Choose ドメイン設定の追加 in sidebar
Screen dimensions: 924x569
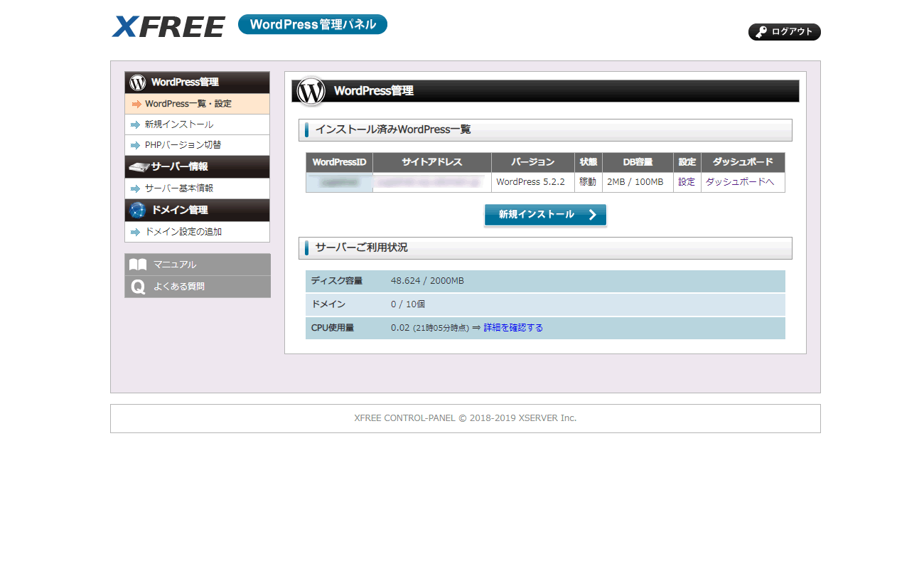click(183, 232)
